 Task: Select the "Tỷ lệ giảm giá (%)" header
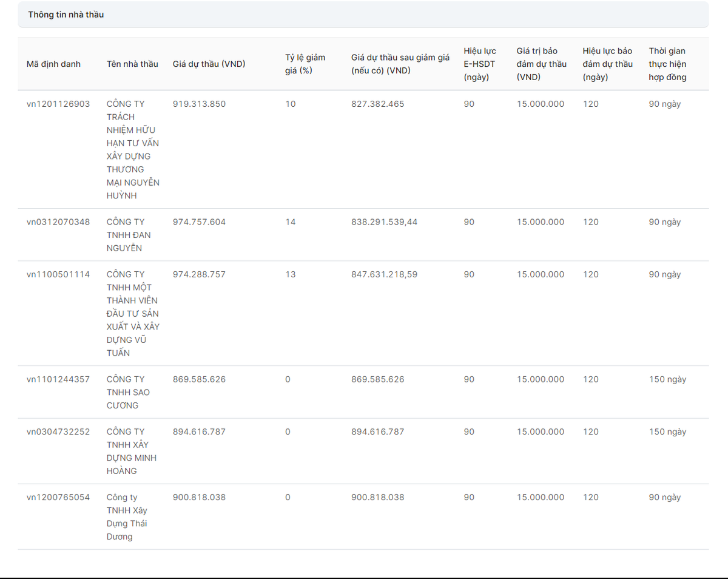[x=305, y=64]
